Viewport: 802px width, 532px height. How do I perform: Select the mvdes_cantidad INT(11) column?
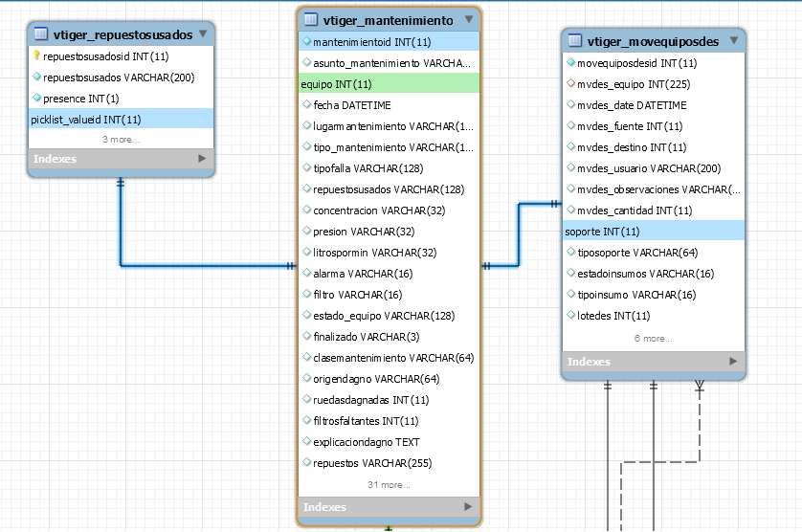pyautogui.click(x=653, y=211)
